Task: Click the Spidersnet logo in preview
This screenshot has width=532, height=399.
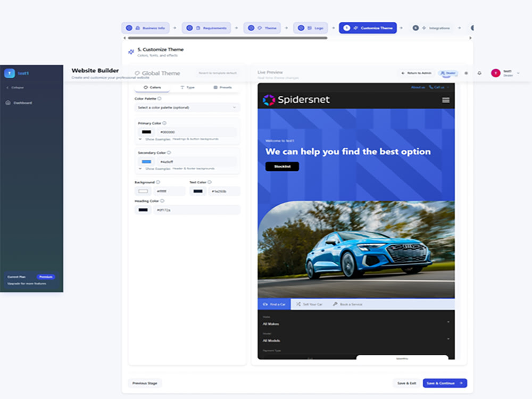Action: click(296, 100)
